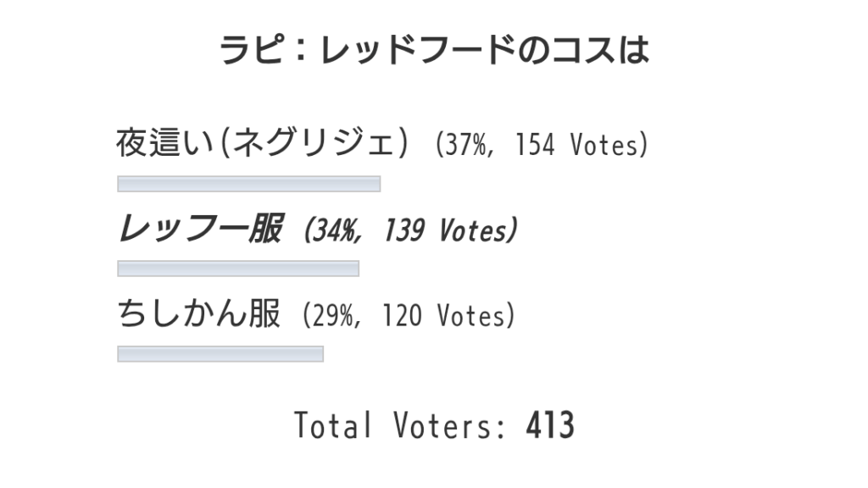Click the total count number 413
This screenshot has width=868, height=488.
550,425
